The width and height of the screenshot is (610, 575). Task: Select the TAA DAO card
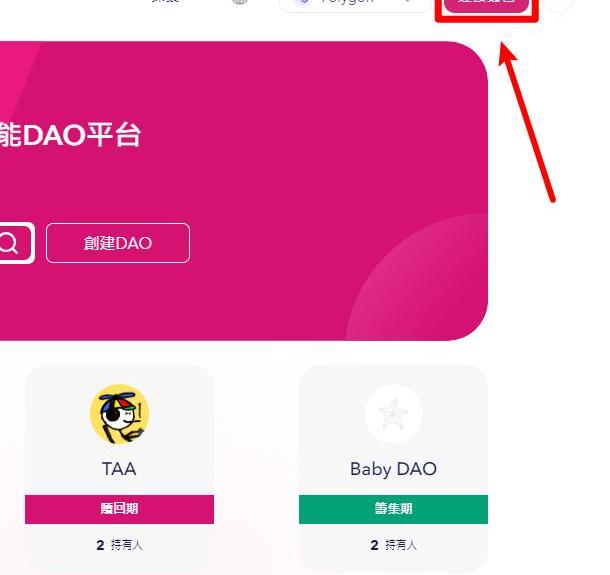[x=119, y=440]
